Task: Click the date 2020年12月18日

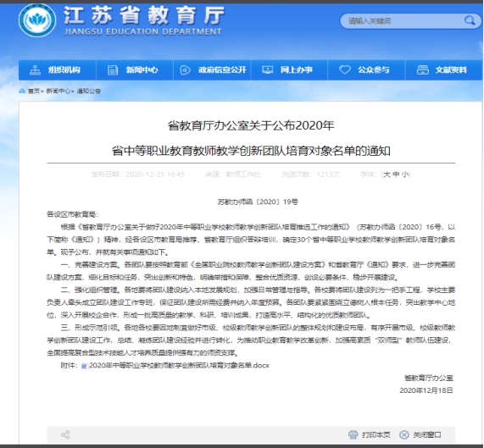Action: pos(426,390)
